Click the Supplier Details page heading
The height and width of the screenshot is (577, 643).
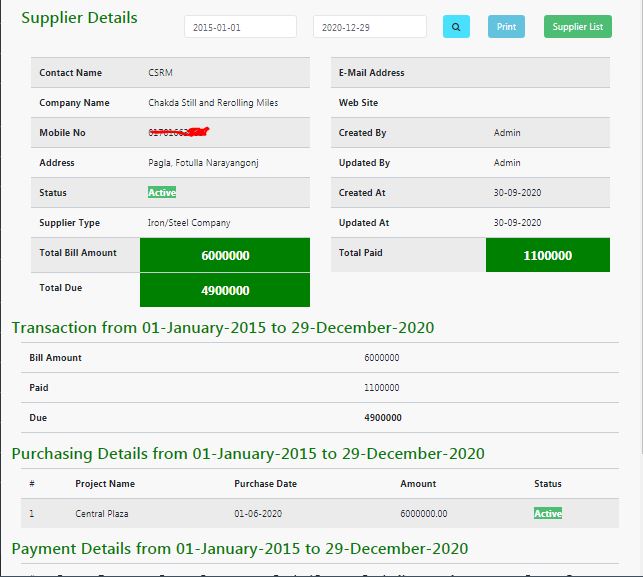(80, 18)
